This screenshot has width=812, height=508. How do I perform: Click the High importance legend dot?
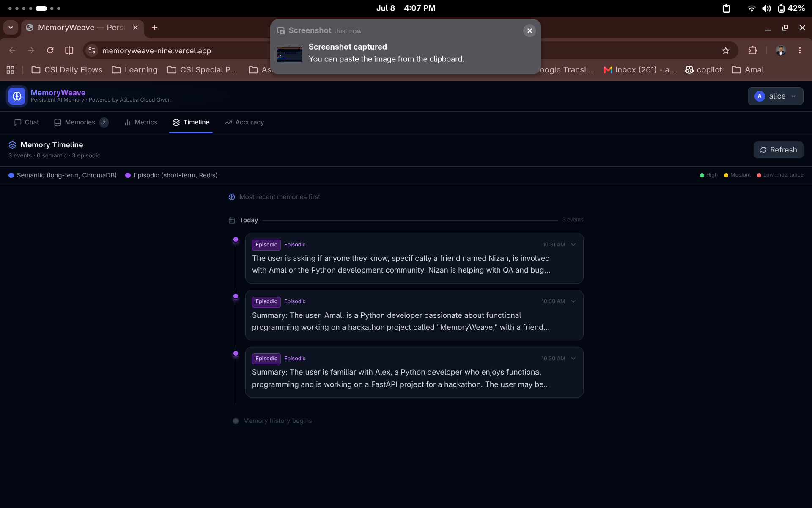[702, 175]
